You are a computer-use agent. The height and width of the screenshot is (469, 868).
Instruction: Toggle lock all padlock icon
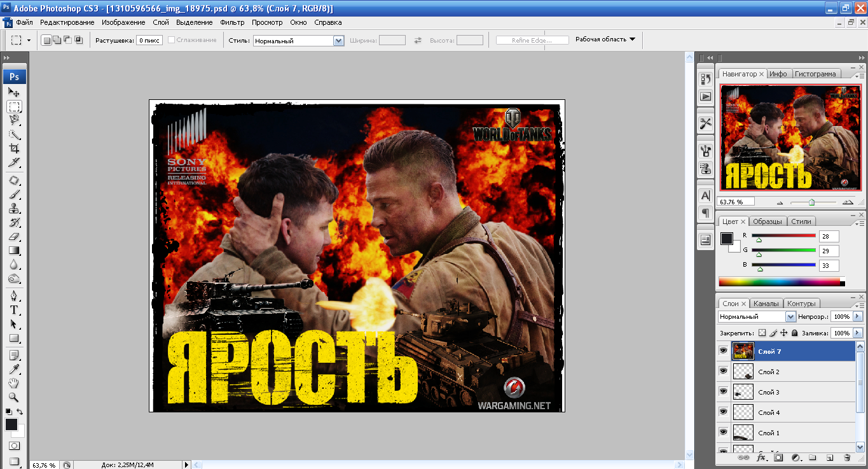795,333
